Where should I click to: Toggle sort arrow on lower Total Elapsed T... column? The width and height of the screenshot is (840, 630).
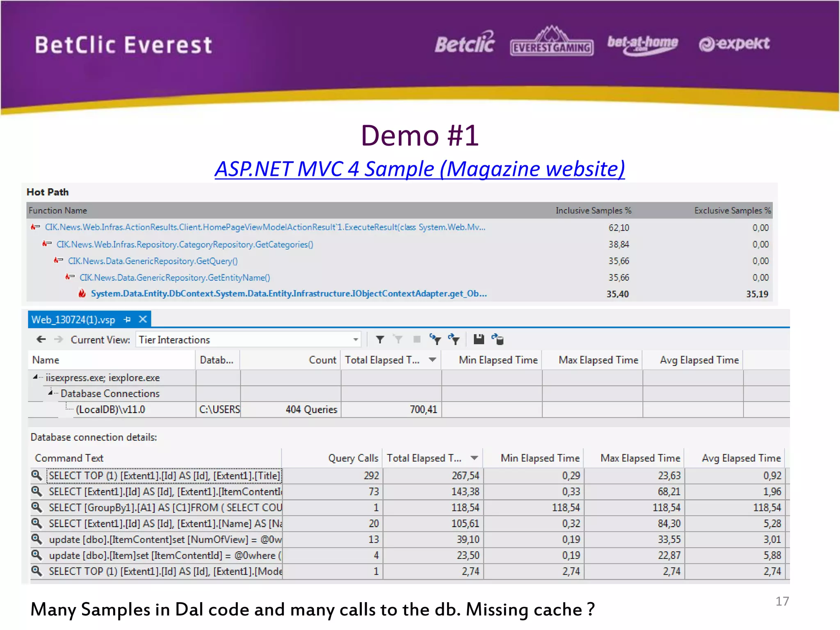click(475, 458)
